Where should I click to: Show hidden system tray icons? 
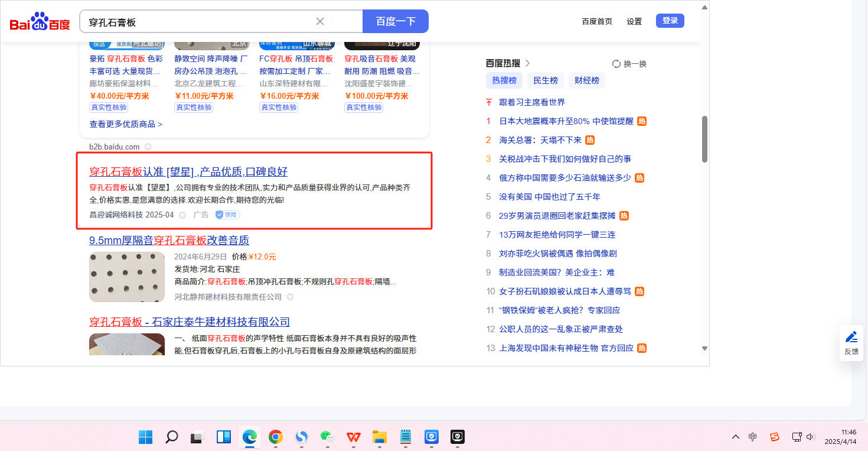(x=735, y=437)
